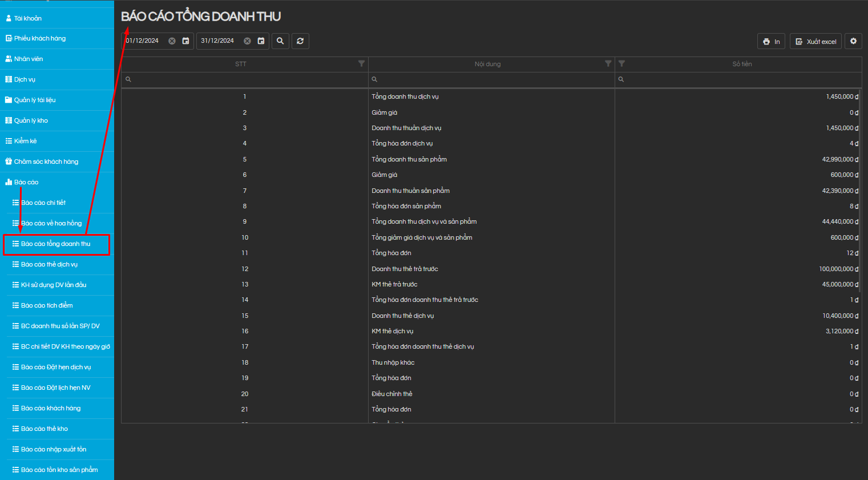Open filter on Số tiền column
Screen dimensions: 868x480
[621, 63]
